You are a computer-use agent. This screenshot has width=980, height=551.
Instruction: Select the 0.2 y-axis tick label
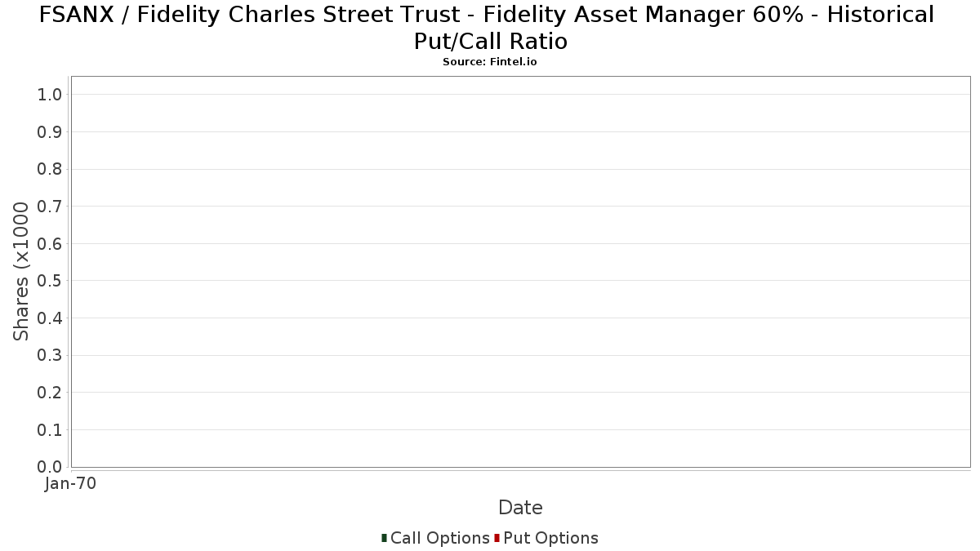(x=50, y=393)
